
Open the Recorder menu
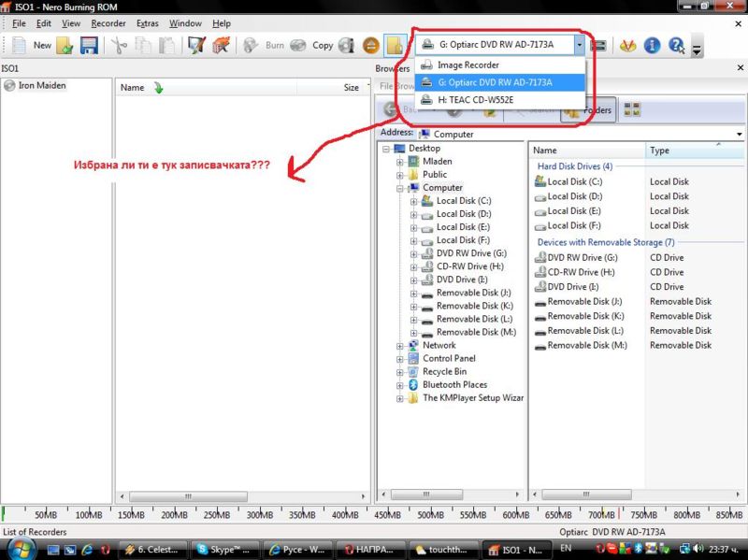[x=108, y=23]
